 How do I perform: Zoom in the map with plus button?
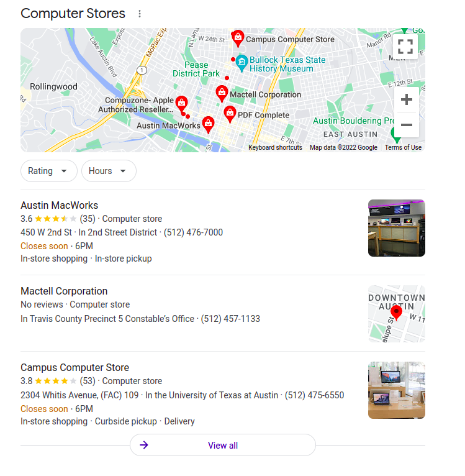coord(406,99)
